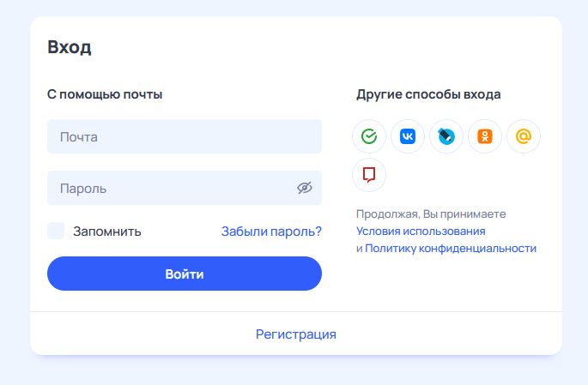Click the Почта email input field
Screen dimensions: 588x385
pyautogui.click(x=172, y=136)
